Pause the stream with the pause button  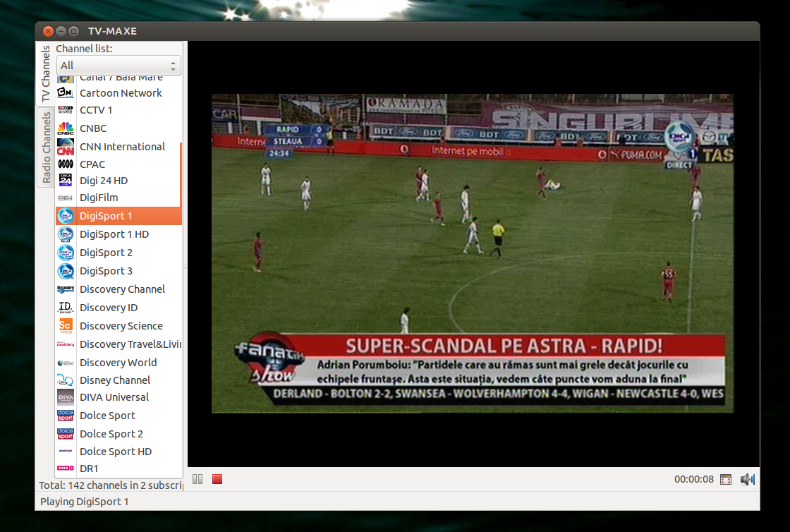point(197,479)
